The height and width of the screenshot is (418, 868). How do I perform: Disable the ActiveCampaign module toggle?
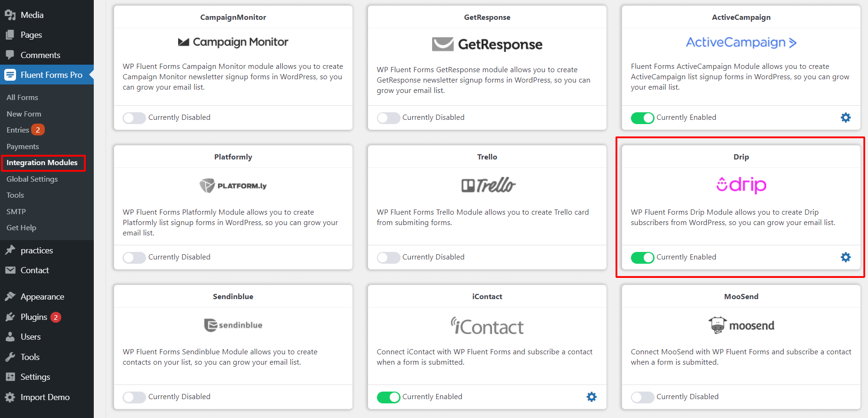[642, 117]
